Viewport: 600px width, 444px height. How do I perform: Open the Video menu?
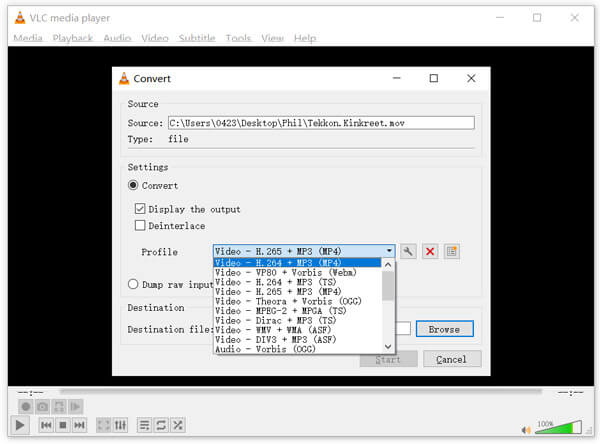tap(155, 38)
